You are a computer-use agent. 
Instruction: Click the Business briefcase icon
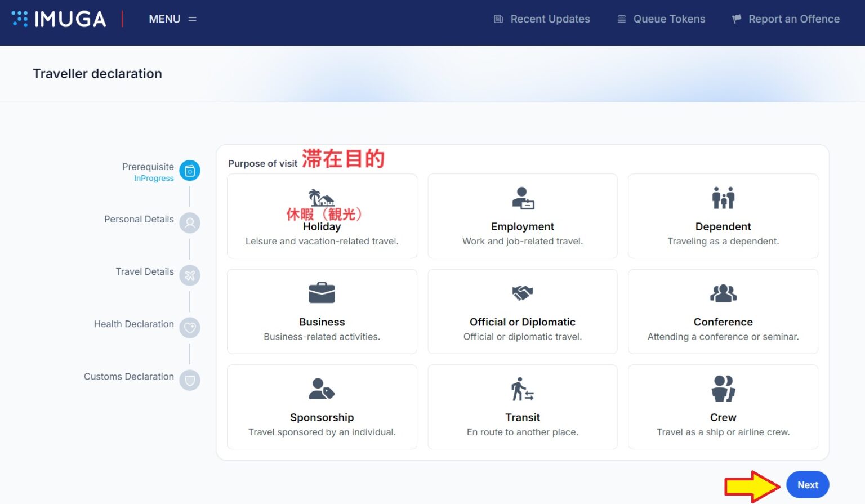point(322,293)
